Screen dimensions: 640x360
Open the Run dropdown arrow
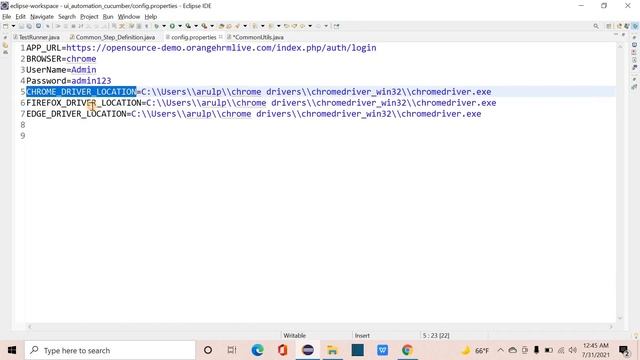[x=180, y=26]
